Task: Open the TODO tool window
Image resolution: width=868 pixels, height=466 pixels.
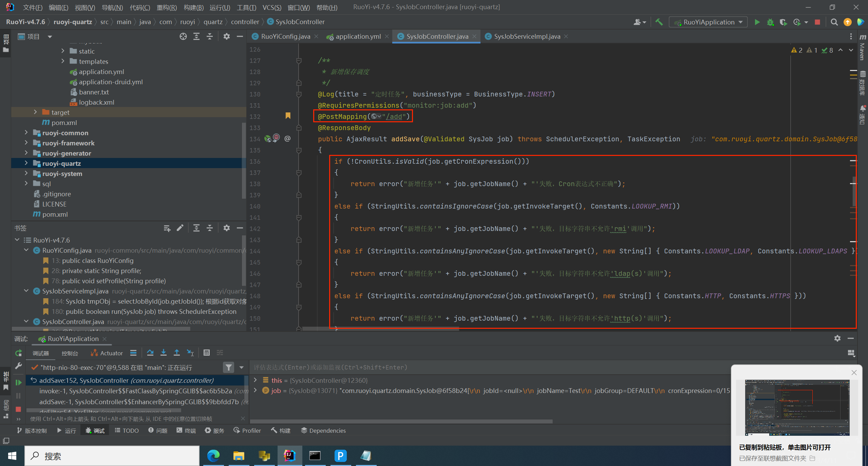Action: 127,430
